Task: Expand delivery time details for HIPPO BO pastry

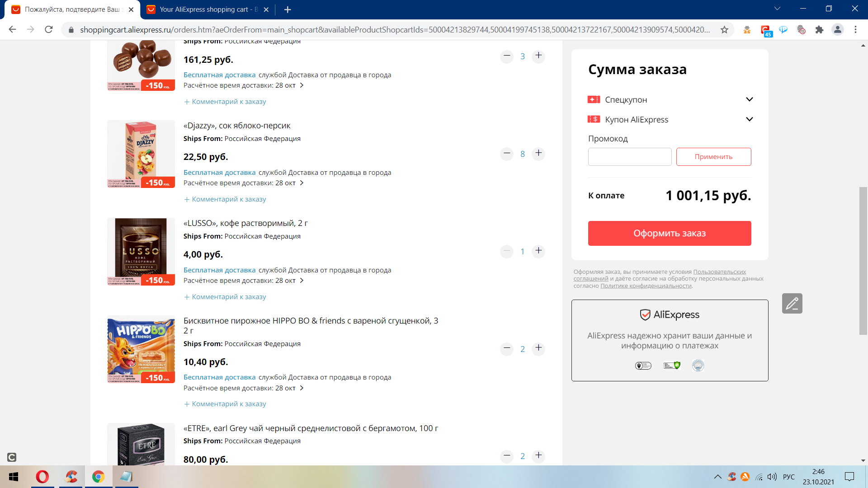Action: [x=302, y=388]
